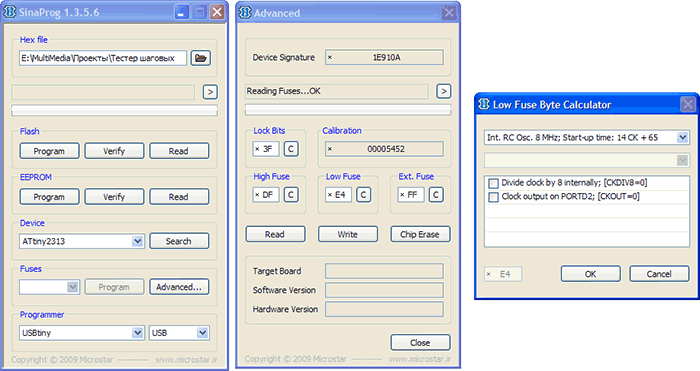
Task: Click Low Fuse Byte Calculator title icon
Action: 484,104
